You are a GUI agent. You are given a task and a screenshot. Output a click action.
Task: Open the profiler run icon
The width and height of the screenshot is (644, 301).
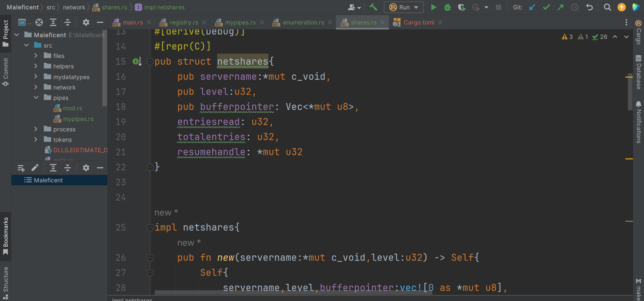click(476, 7)
